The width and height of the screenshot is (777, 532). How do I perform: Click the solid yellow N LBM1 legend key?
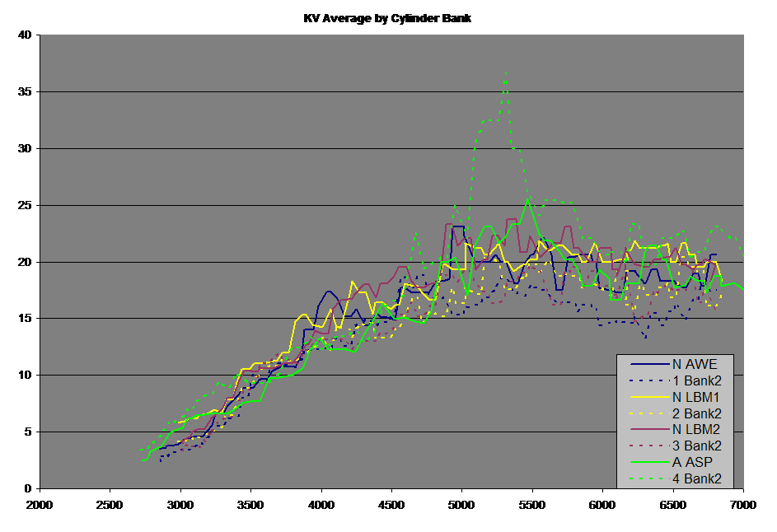tap(648, 396)
